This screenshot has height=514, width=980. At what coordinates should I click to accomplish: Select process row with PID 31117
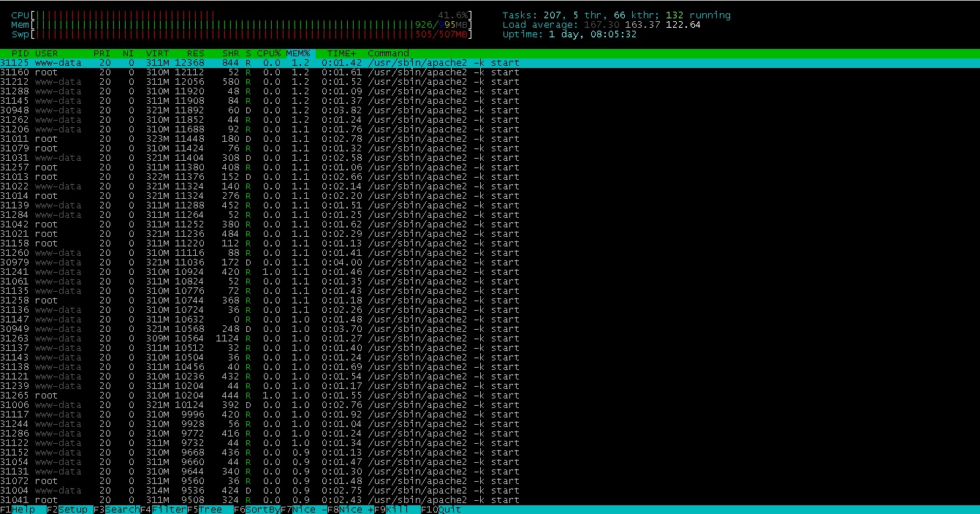[490, 415]
